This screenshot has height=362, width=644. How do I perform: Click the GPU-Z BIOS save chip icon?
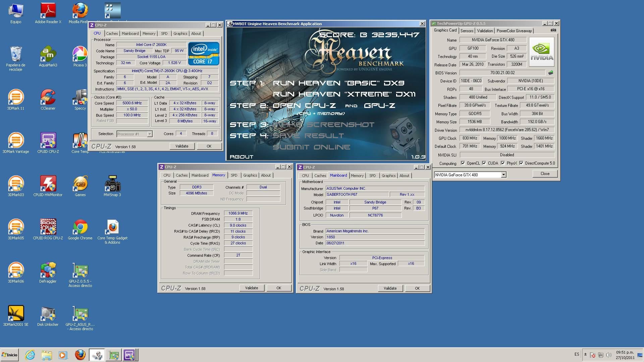[550, 72]
